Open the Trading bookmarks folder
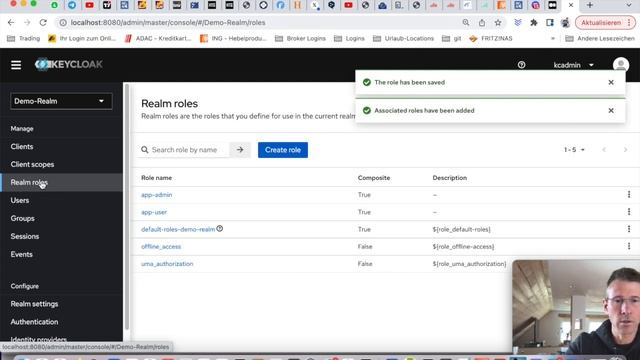 point(24,38)
